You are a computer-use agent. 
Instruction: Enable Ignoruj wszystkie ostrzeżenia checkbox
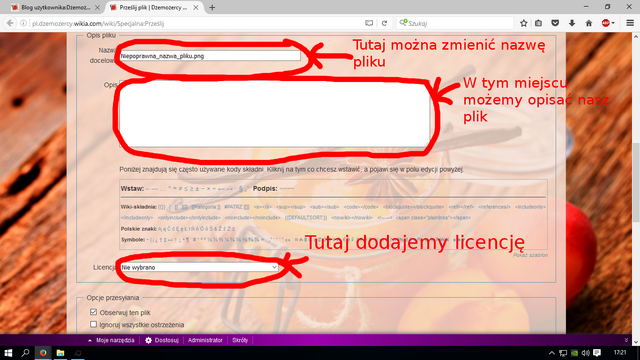point(93,324)
